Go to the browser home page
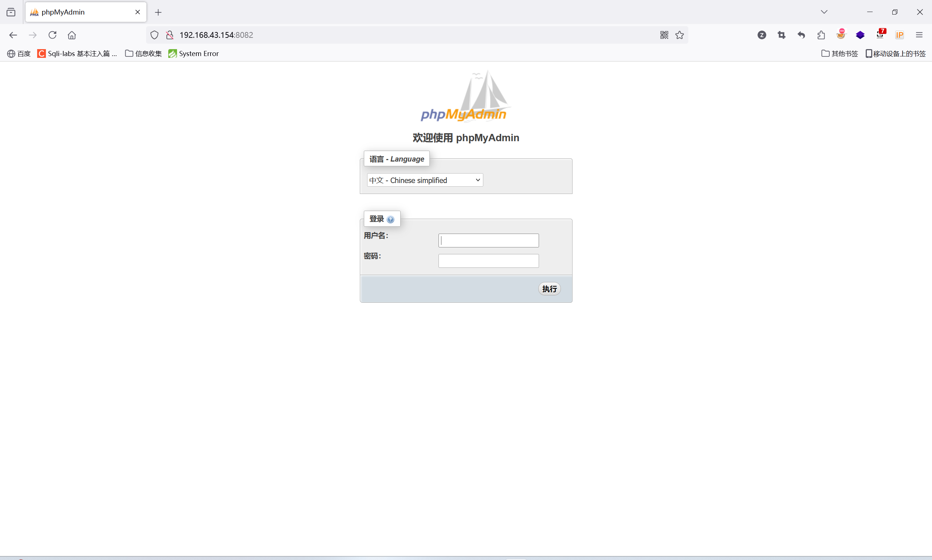The height and width of the screenshot is (560, 932). [x=72, y=35]
